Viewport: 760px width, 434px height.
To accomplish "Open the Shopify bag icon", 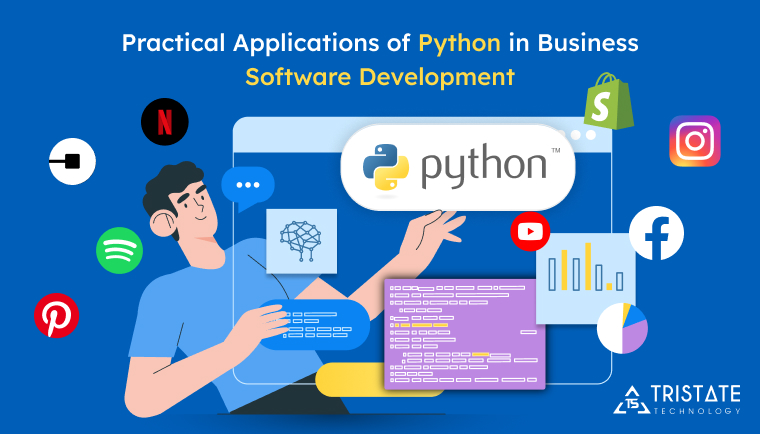I will point(608,101).
